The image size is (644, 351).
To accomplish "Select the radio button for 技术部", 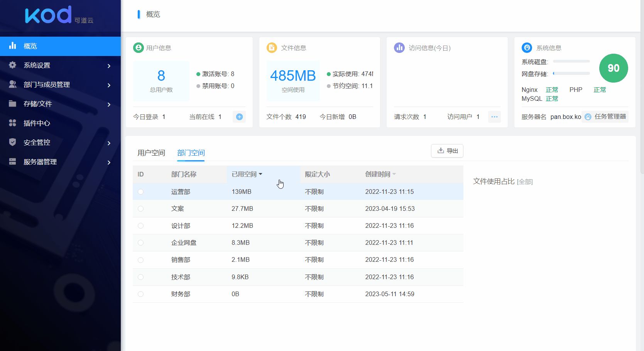I will click(x=140, y=277).
